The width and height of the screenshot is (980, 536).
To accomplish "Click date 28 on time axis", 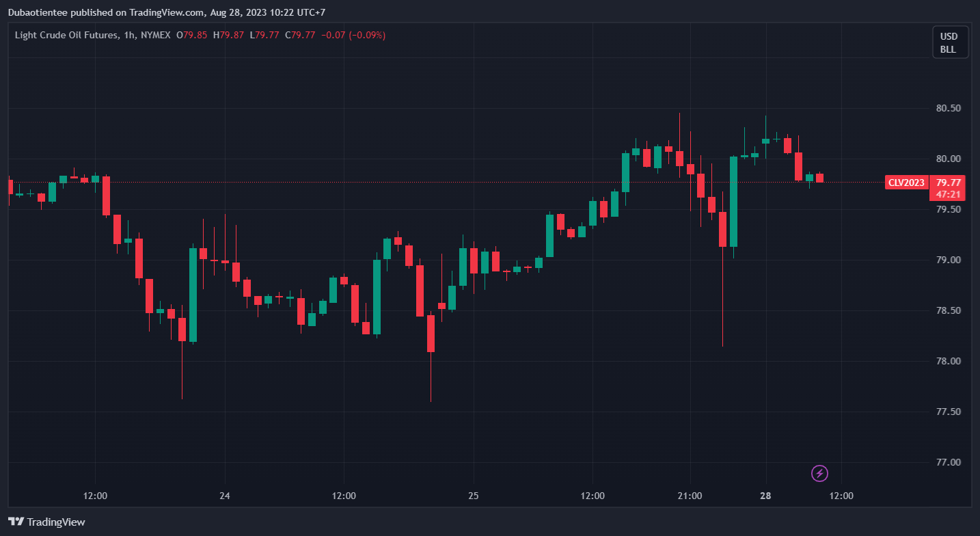I will pyautogui.click(x=765, y=496).
